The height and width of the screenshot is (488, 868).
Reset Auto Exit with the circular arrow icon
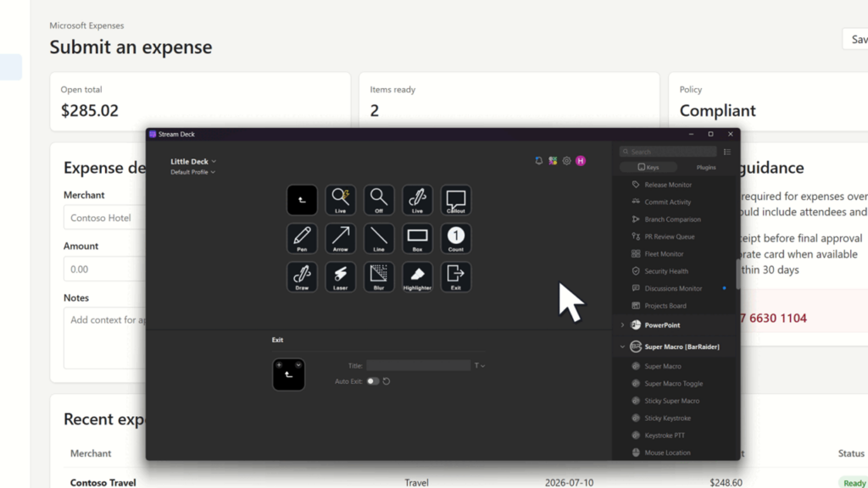click(x=387, y=381)
